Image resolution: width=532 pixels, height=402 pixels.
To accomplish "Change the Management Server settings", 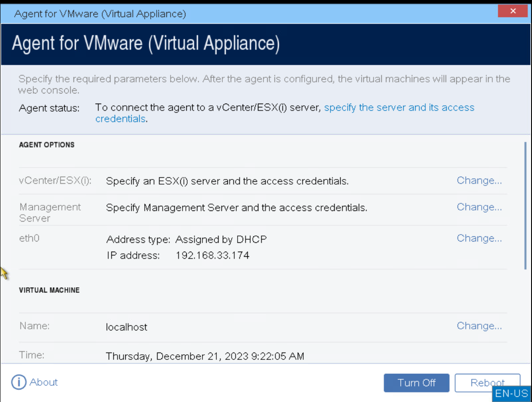I will click(x=479, y=207).
